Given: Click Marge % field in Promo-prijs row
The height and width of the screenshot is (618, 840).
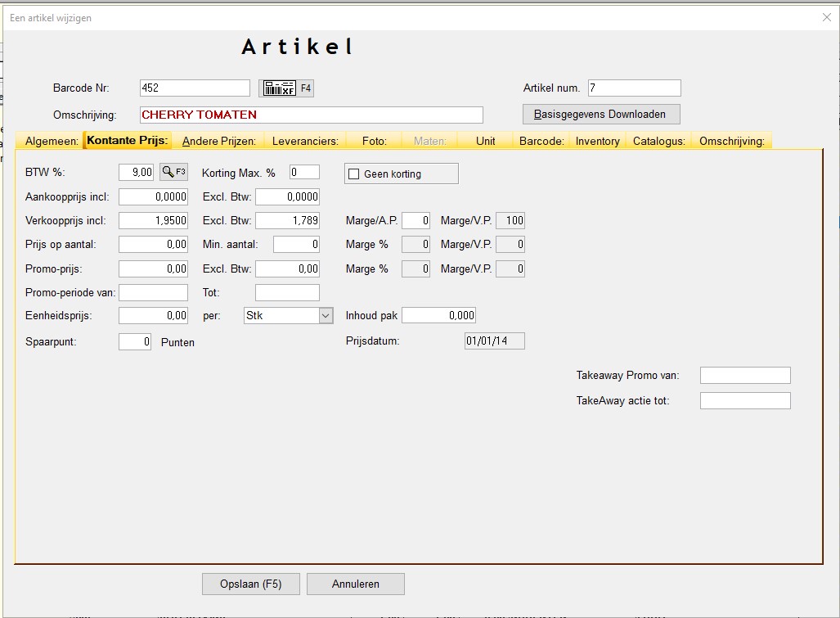Looking at the screenshot, I should tap(416, 268).
